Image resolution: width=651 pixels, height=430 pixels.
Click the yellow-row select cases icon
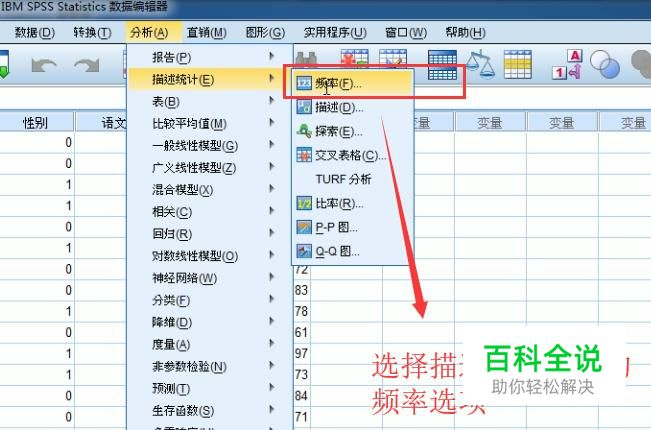point(518,65)
